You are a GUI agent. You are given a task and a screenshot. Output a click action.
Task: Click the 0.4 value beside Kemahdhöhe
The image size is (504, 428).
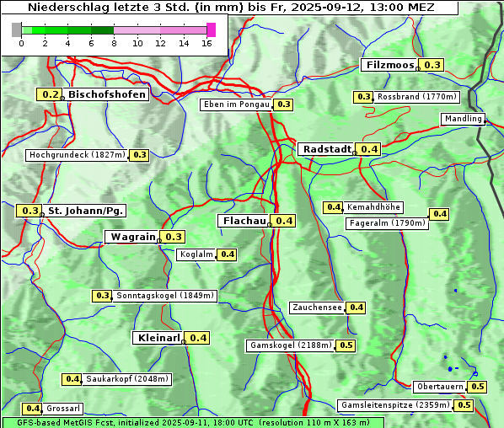tap(333, 207)
